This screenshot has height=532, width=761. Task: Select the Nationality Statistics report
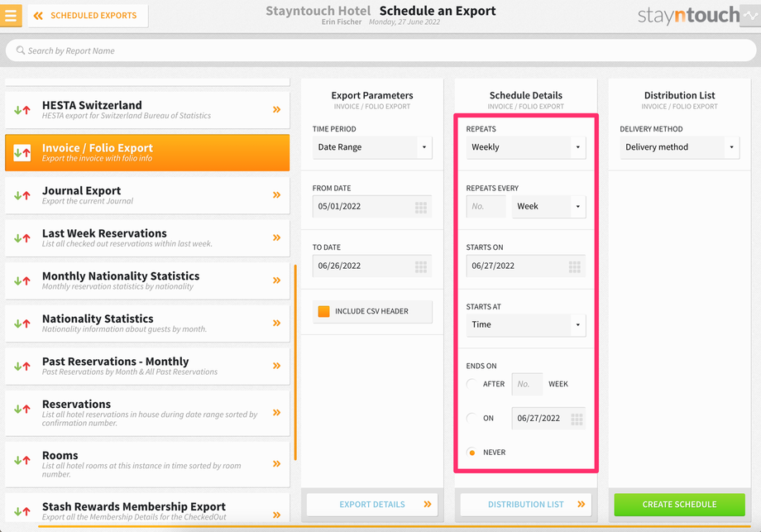pos(147,324)
